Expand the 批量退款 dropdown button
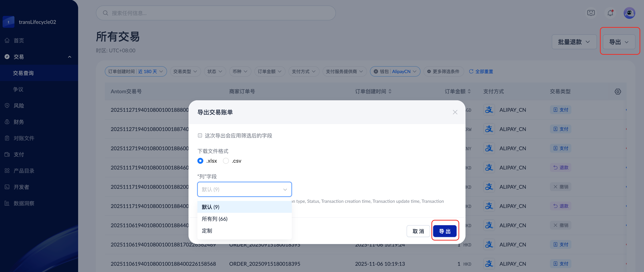Image resolution: width=644 pixels, height=272 pixels. (x=574, y=42)
